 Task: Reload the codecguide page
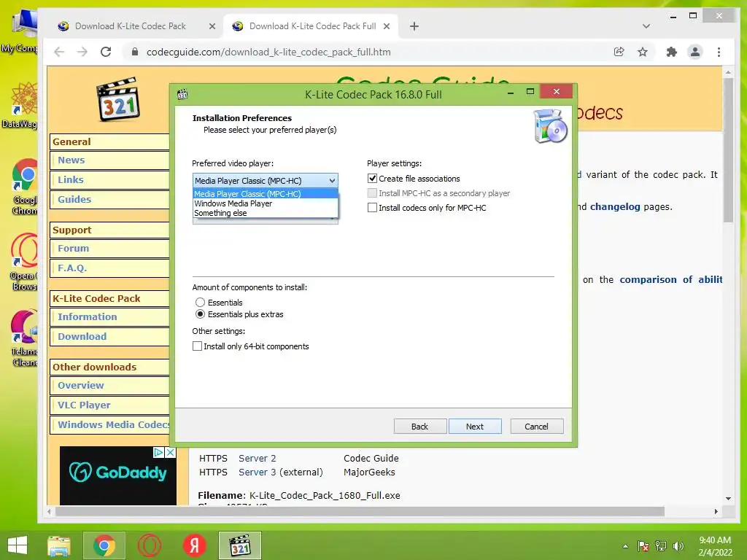click(106, 52)
